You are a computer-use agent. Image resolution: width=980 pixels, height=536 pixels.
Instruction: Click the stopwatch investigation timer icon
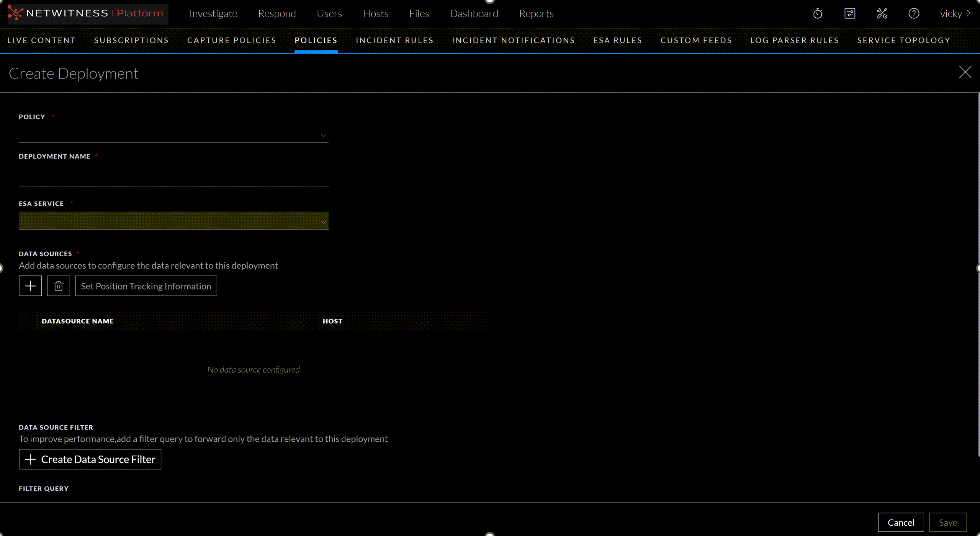click(x=818, y=13)
